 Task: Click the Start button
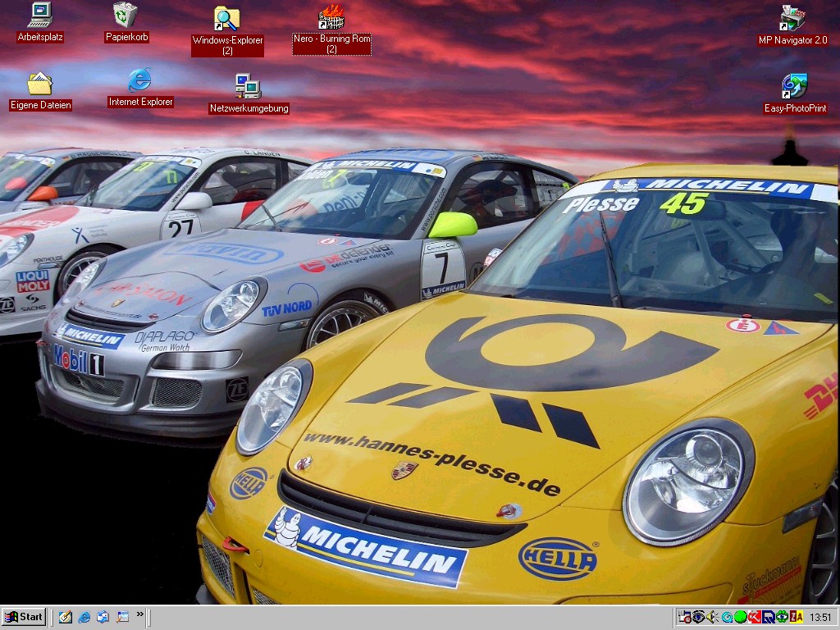pos(24,617)
